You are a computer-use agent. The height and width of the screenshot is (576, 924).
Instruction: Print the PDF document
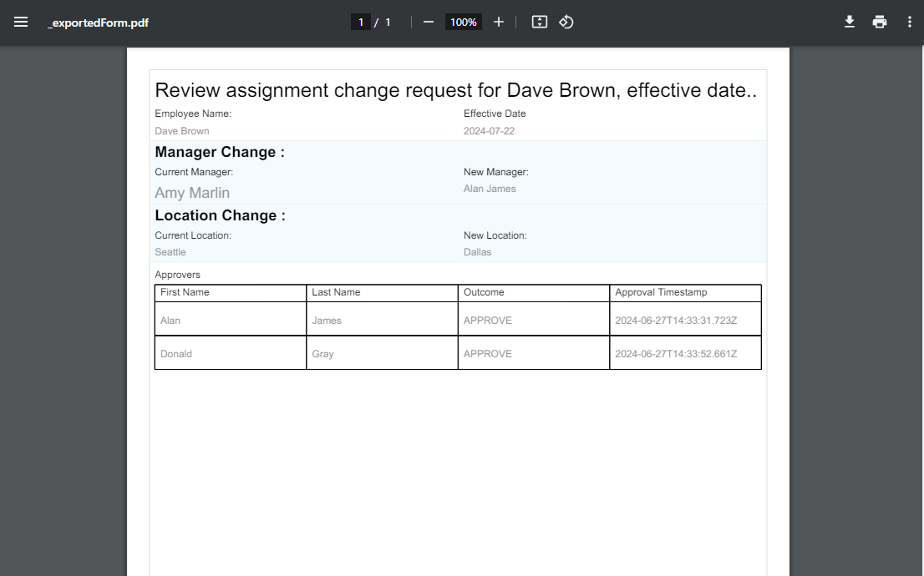tap(880, 23)
